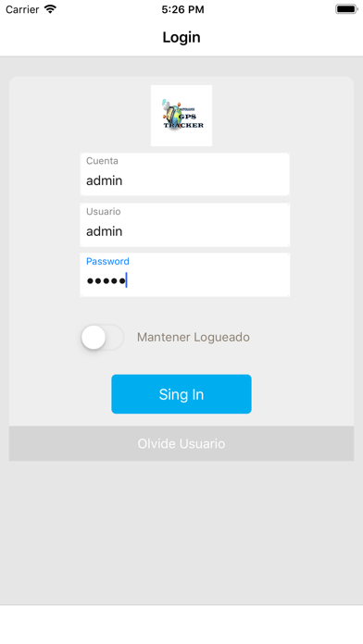Focus the Password input field
Viewport: 363px width, 644px height.
pos(185,275)
